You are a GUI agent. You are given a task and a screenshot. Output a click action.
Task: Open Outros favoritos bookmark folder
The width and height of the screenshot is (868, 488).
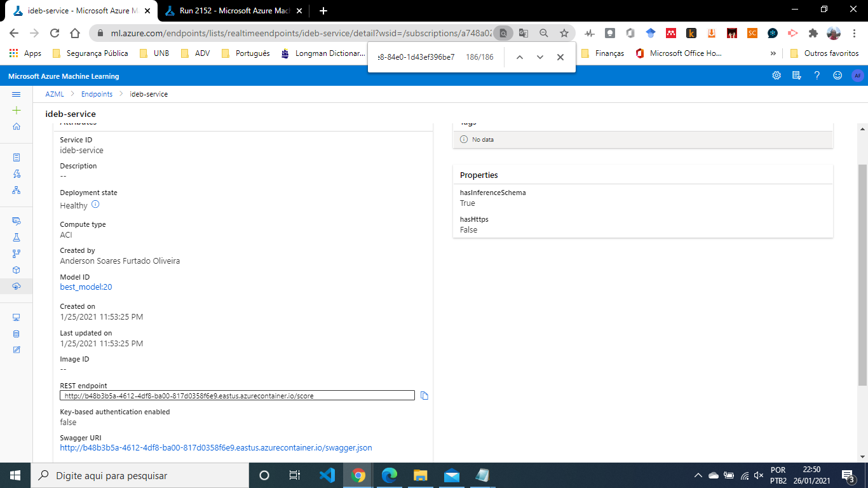tap(825, 53)
